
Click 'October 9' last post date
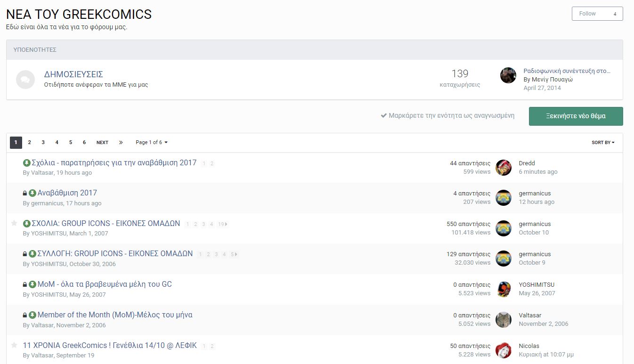[x=532, y=263]
